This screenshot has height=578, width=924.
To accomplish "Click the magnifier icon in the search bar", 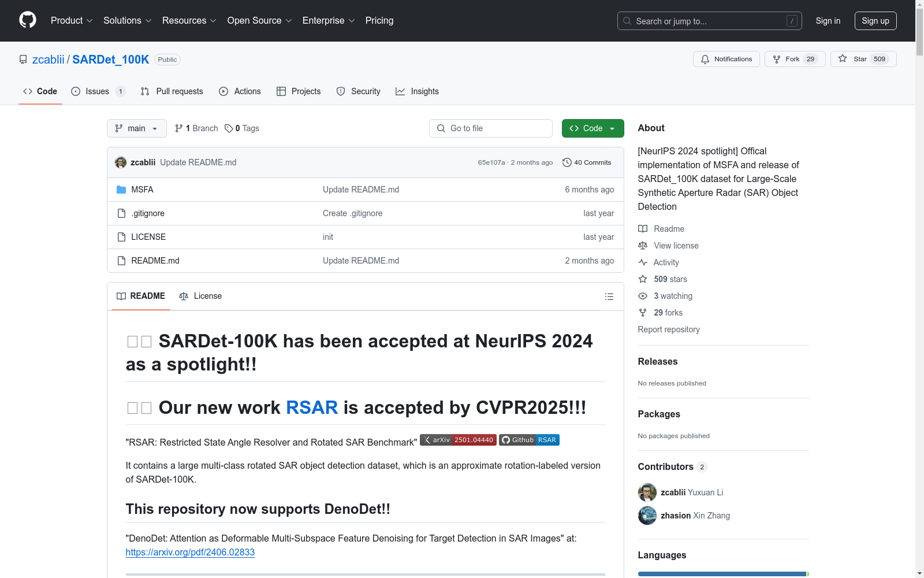I will (x=627, y=21).
